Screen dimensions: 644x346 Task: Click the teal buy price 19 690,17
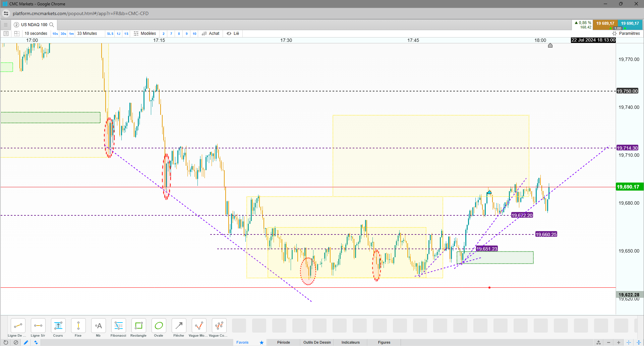pyautogui.click(x=630, y=23)
